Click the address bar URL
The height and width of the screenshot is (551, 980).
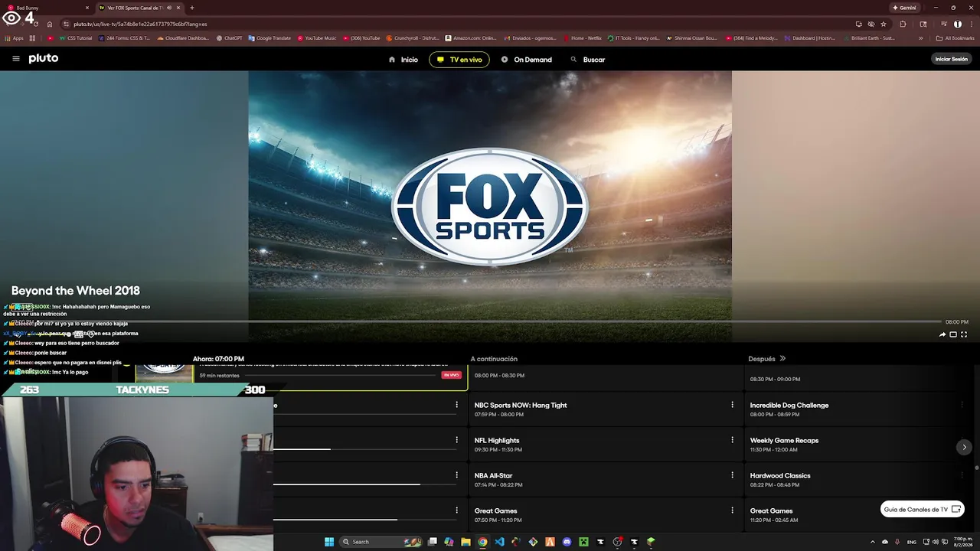140,24
